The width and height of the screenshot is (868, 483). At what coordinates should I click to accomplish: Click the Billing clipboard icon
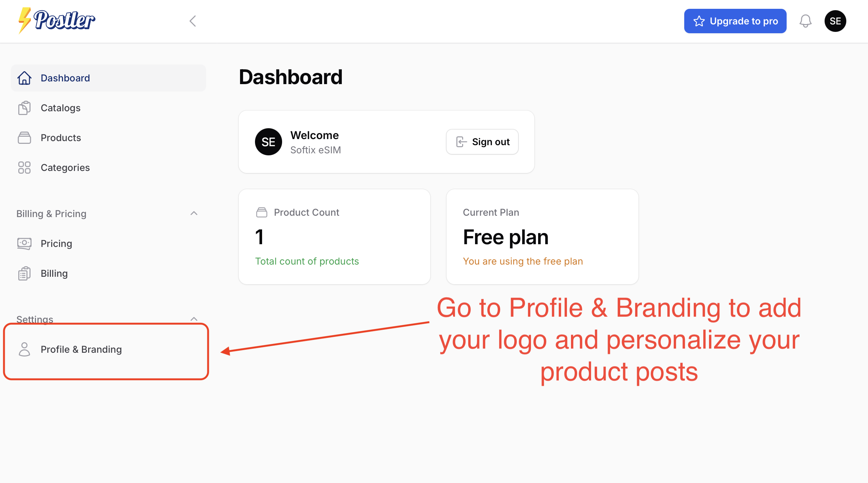[x=24, y=273]
